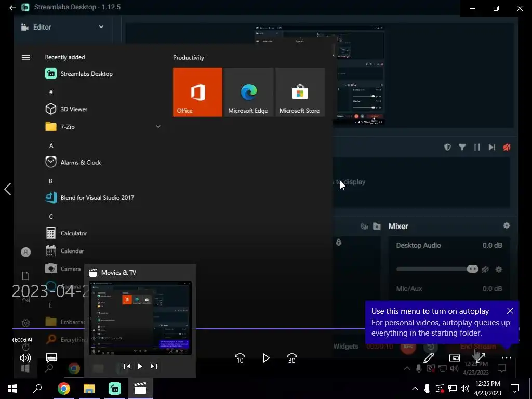Viewport: 532px width, 399px height.
Task: Show the previous item with the left chevron
Action: pos(7,189)
